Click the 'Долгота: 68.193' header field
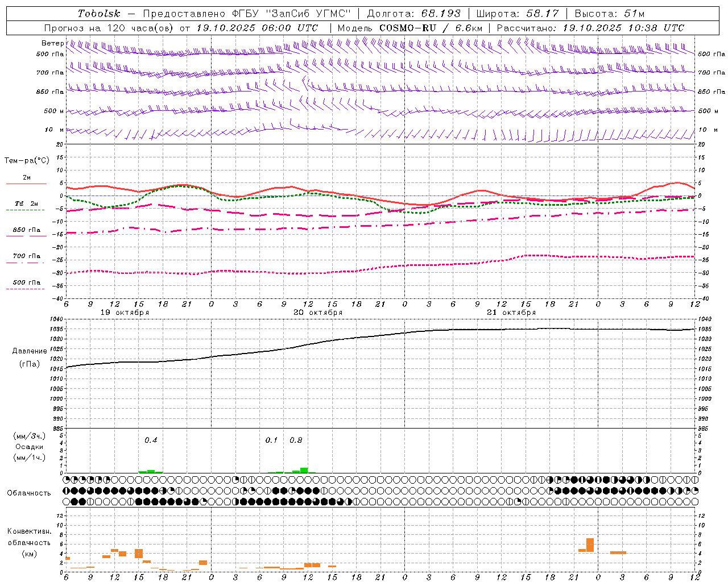This screenshot has width=728, height=582. click(x=413, y=14)
